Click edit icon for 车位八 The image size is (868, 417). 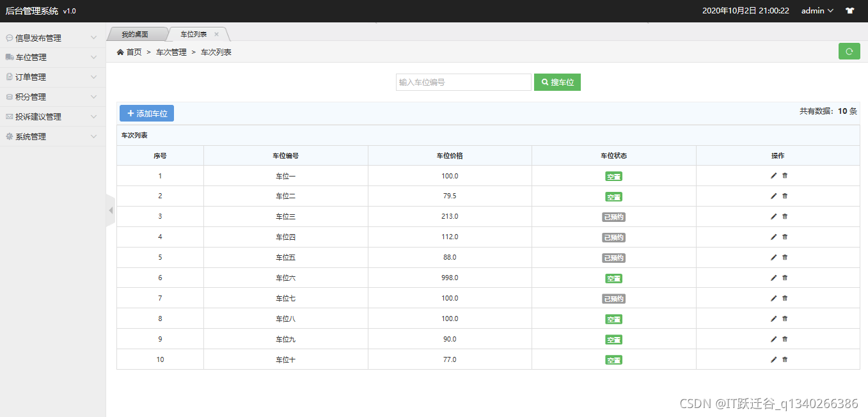773,319
